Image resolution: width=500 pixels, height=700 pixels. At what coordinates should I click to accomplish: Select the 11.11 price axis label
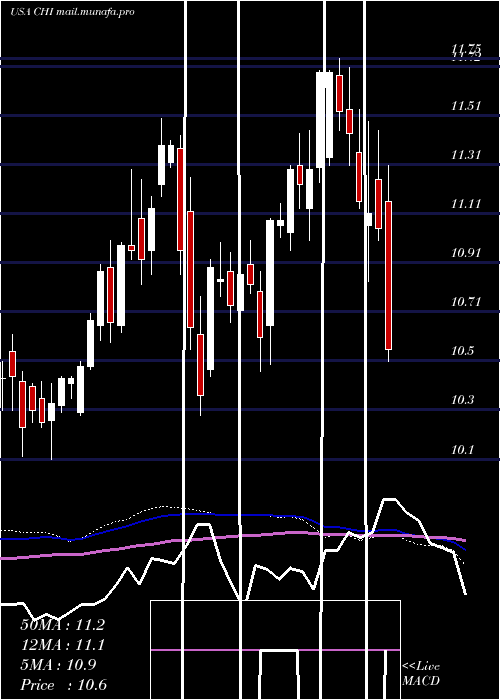point(466,204)
